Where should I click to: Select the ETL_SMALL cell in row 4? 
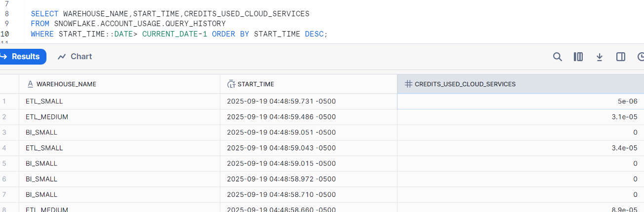pos(120,148)
